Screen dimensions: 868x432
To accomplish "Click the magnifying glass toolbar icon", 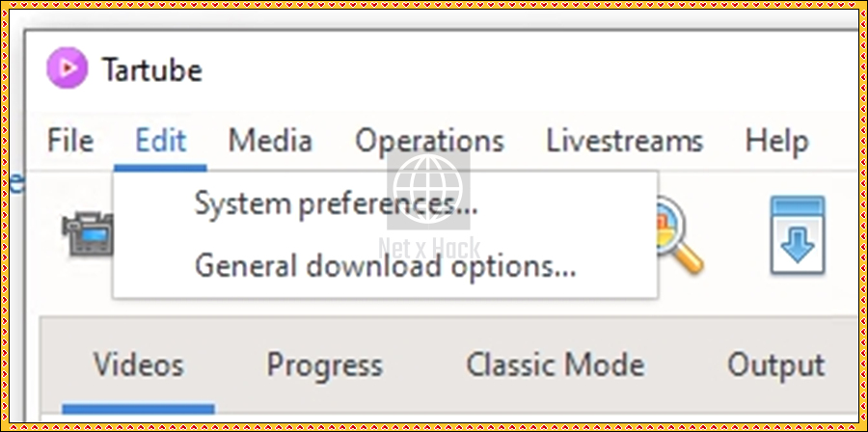I will pos(680,234).
